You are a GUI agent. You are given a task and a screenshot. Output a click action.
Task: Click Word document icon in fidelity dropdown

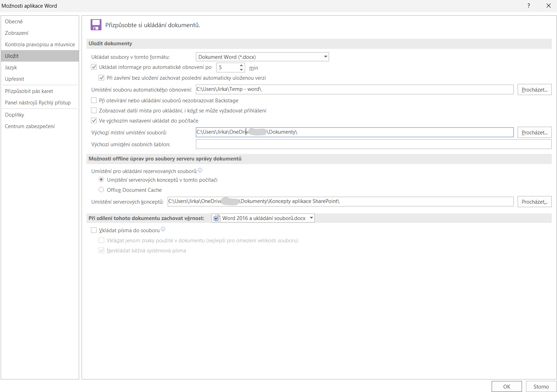[217, 218]
